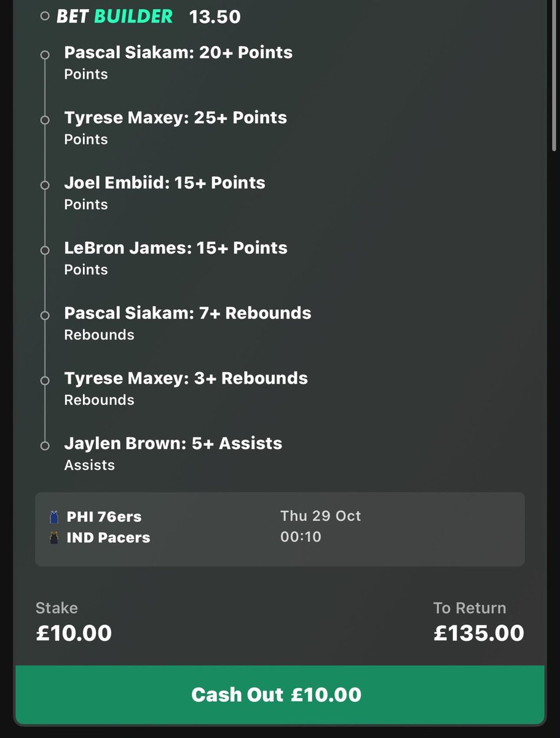Click the Pascal Siakam 20+ Points leg marker

(x=44, y=55)
